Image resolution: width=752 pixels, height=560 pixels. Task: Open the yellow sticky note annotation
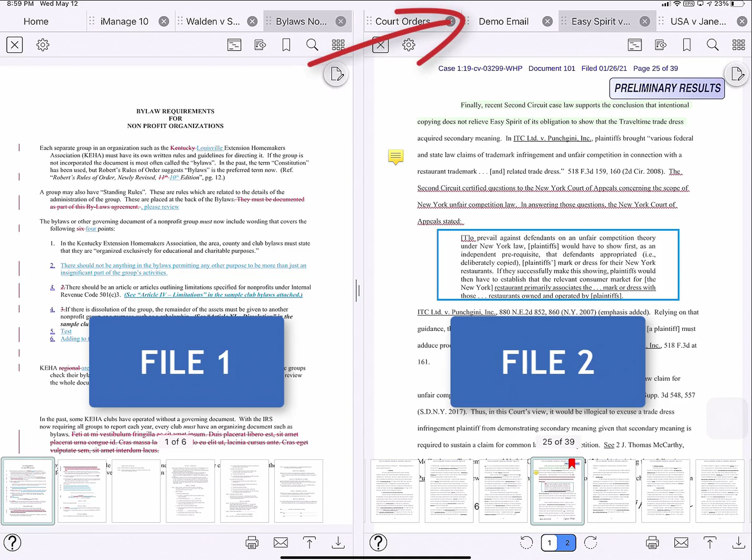(x=395, y=157)
